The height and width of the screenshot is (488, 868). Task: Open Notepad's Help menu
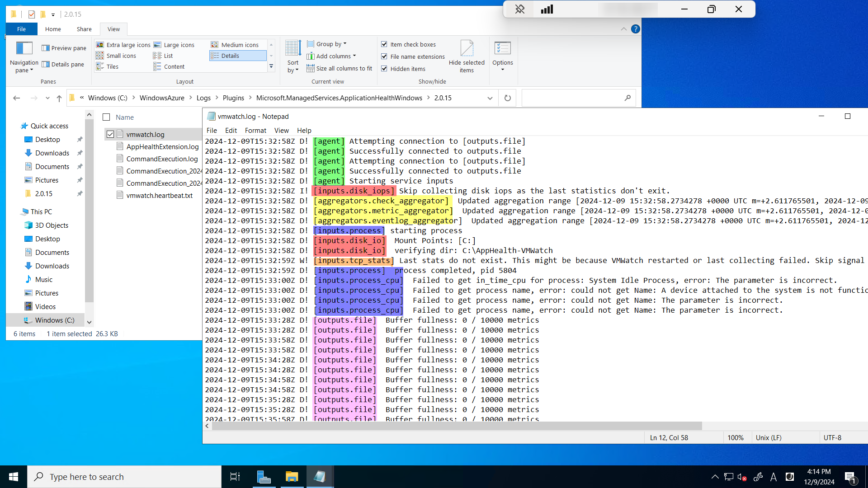click(x=304, y=130)
